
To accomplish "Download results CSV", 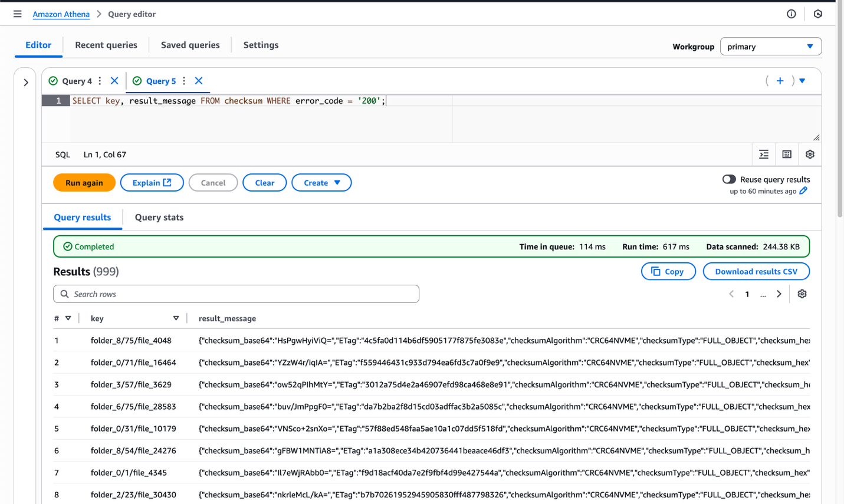I will (756, 271).
